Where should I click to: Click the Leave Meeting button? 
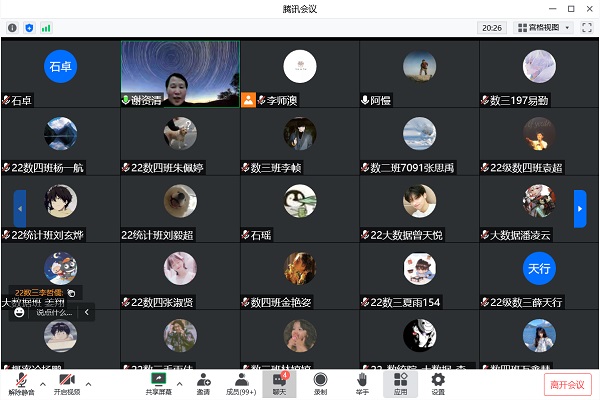[567, 384]
